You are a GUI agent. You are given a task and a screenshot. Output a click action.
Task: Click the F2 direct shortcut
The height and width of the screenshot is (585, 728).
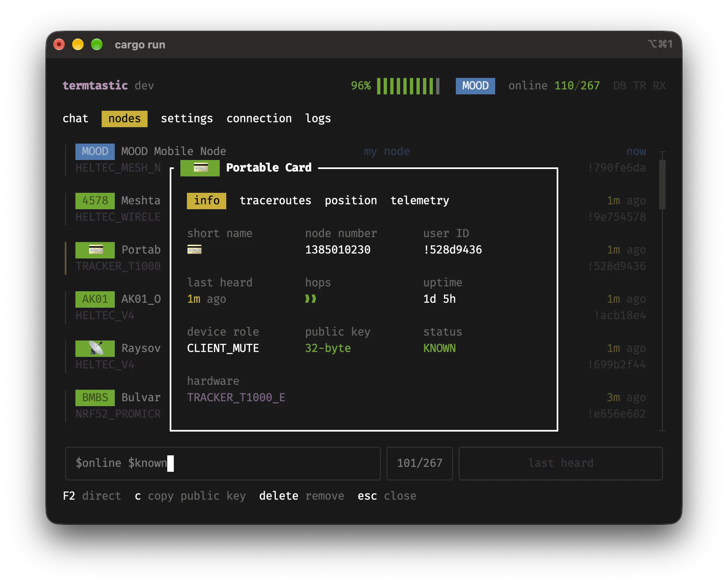point(92,496)
